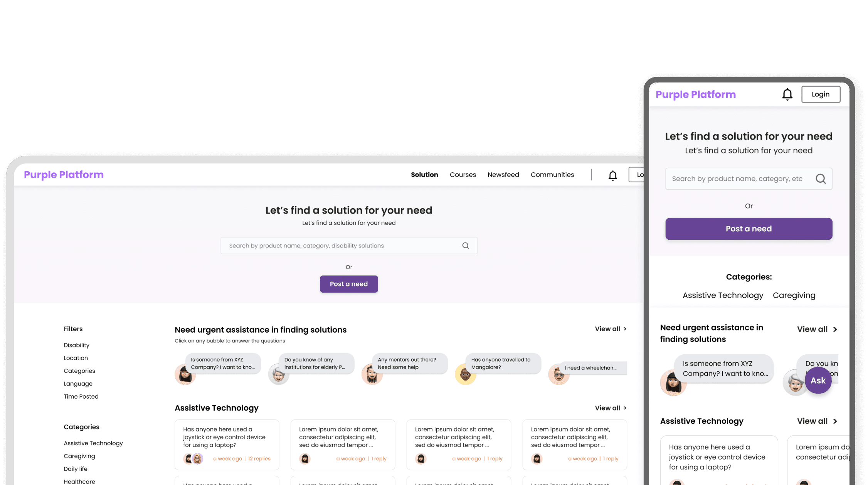Tap the floating Ask button

coord(818,381)
